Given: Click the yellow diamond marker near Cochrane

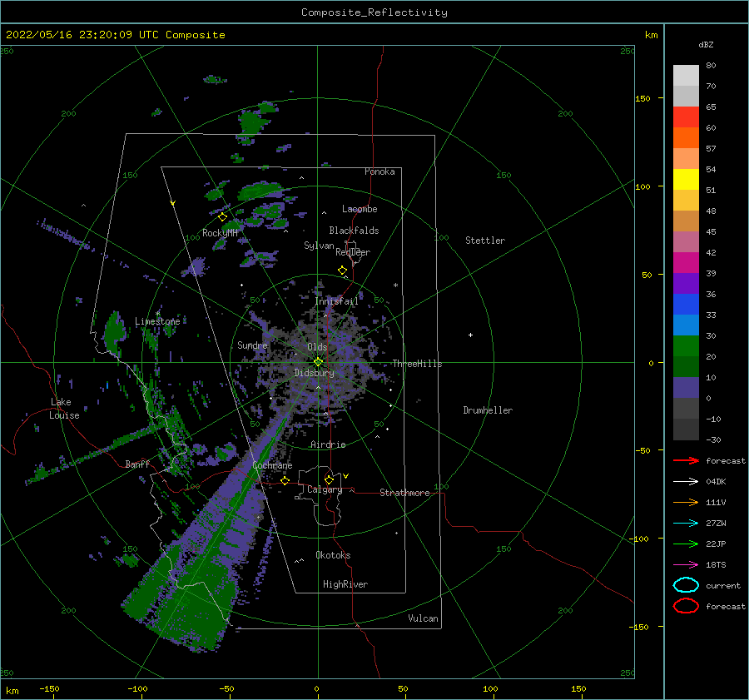Looking at the screenshot, I should 285,481.
